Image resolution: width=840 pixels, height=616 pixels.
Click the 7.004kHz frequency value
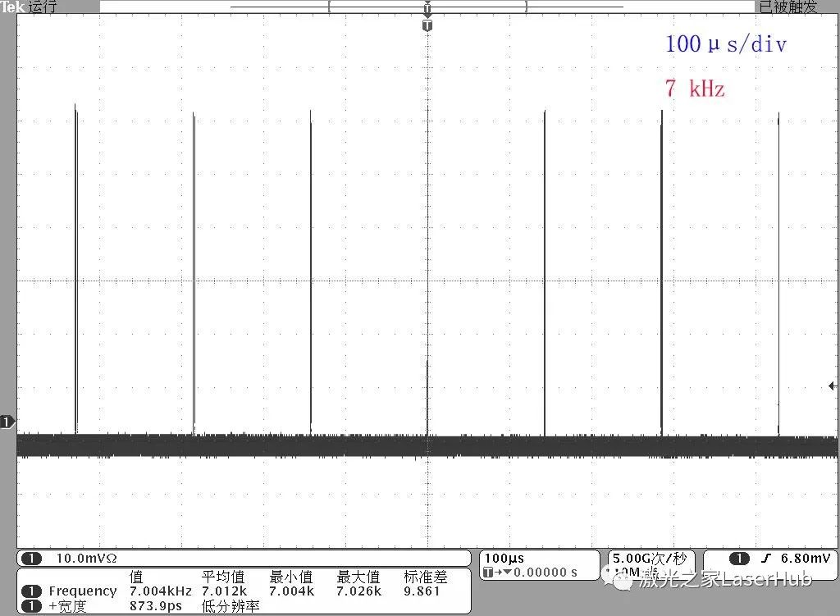click(161, 591)
